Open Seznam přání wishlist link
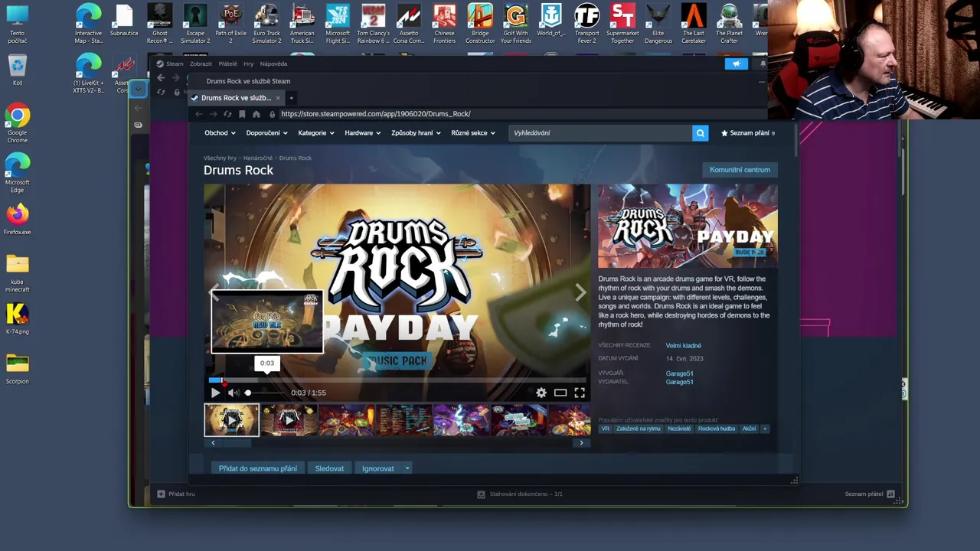Screen dimensions: 980x551 click(x=748, y=133)
